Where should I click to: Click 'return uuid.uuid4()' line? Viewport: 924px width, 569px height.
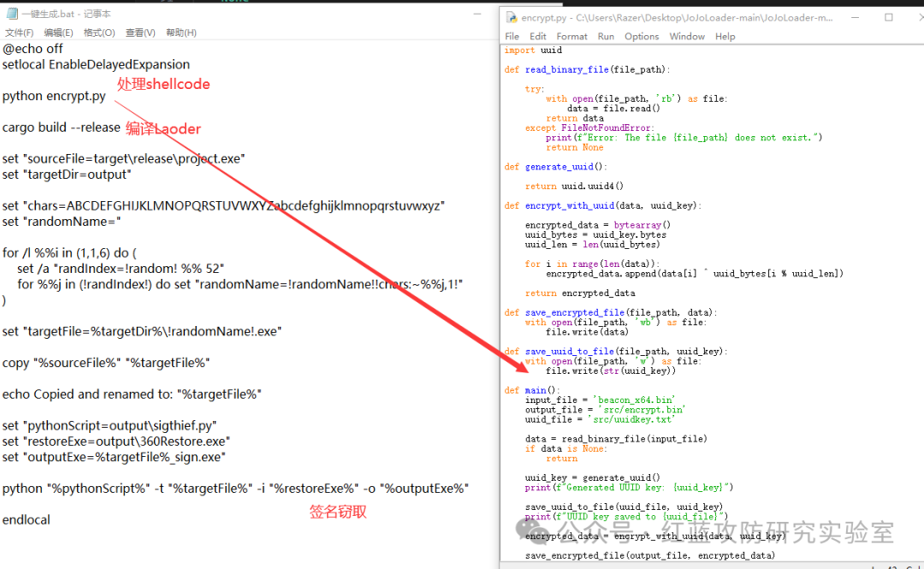(x=574, y=187)
